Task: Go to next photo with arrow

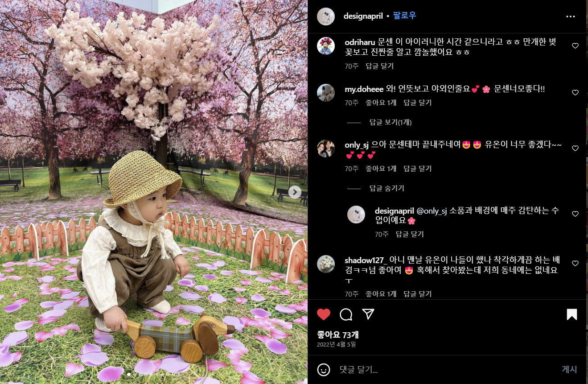Action: [x=295, y=192]
